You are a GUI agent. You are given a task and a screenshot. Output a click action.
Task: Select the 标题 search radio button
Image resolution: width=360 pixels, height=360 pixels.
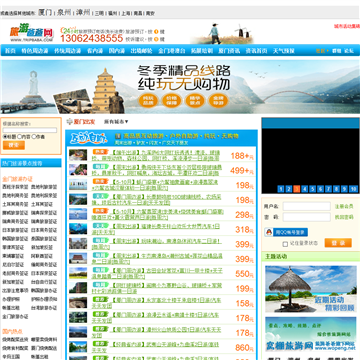(x=5, y=137)
